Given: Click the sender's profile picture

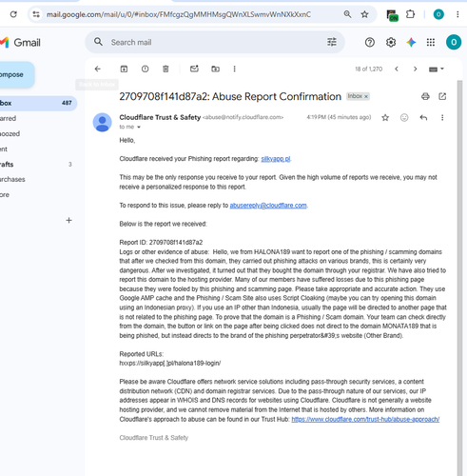Looking at the screenshot, I should pos(102,122).
